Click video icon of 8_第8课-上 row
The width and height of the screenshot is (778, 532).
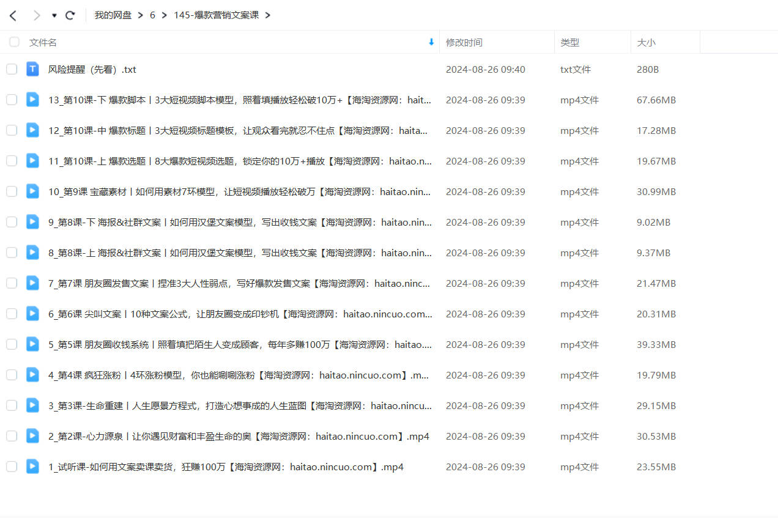tap(32, 253)
